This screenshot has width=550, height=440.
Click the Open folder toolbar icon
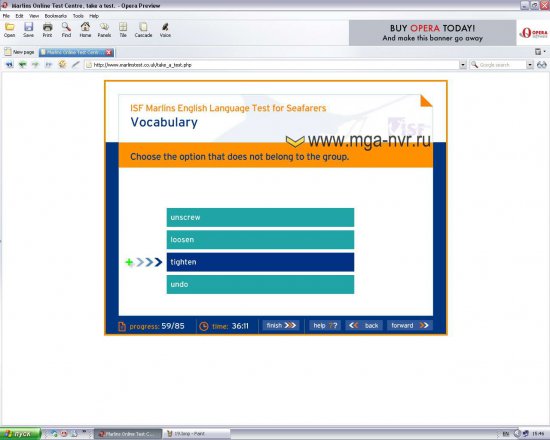click(x=9, y=27)
